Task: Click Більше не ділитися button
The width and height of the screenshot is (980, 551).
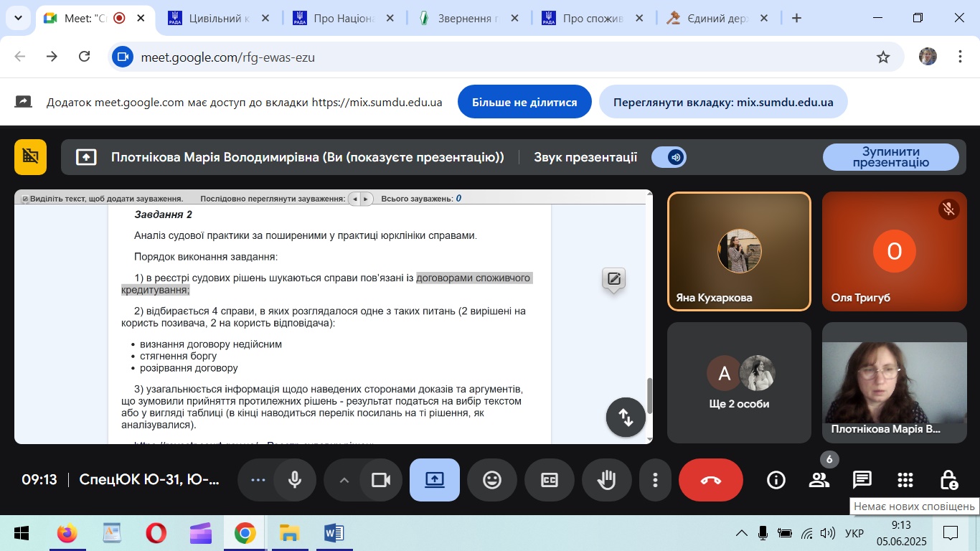Action: tap(524, 102)
